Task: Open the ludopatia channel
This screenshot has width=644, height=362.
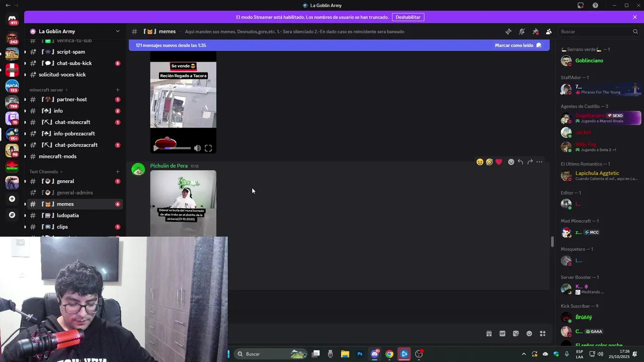Action: 73,215
